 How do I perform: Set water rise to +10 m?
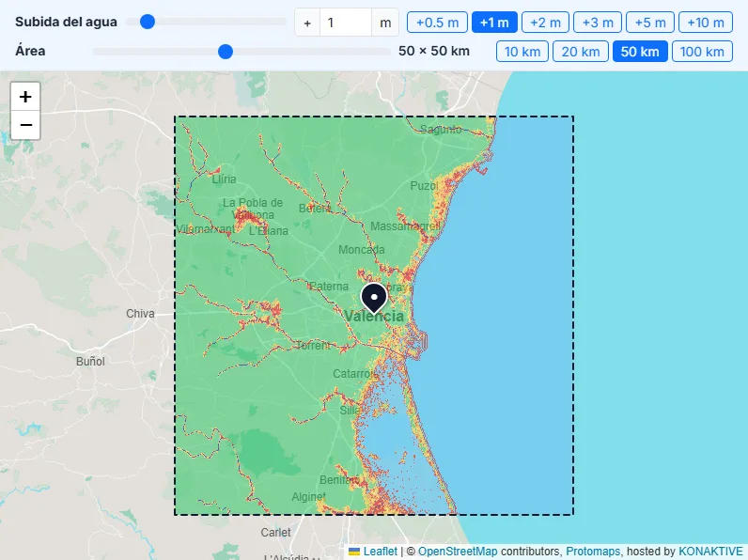[x=706, y=23]
